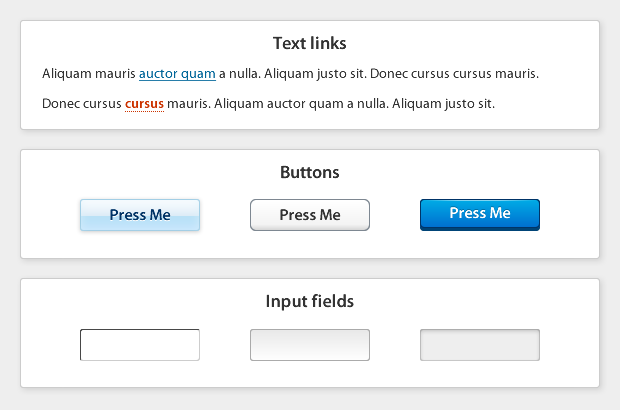Viewport: 620px width, 410px height.
Task: Click the "Buttons" section heading
Action: [310, 173]
